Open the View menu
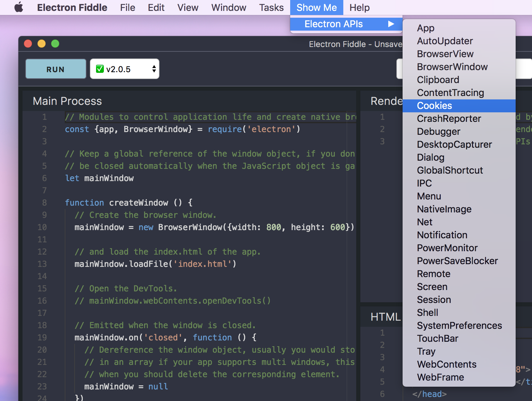Viewport: 532px width, 401px height. pyautogui.click(x=187, y=7)
